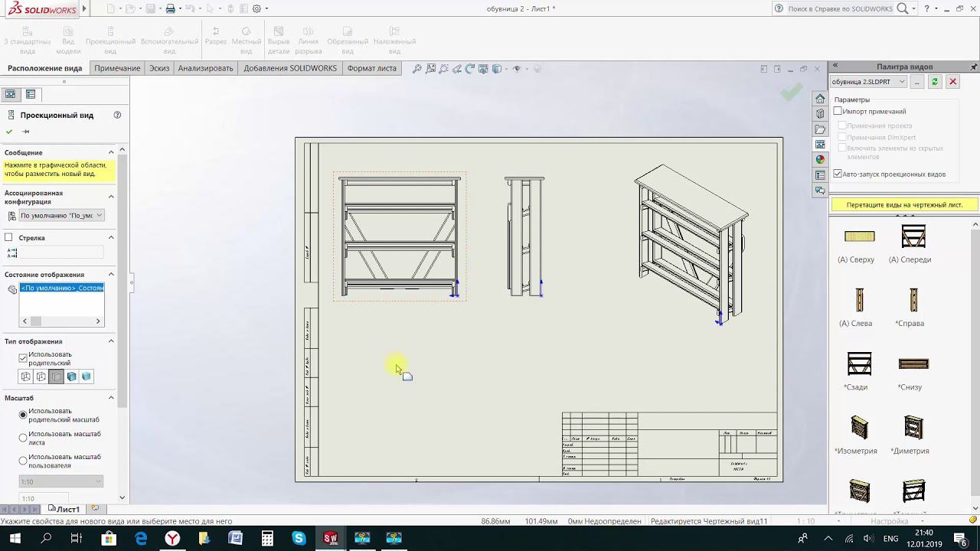Open the SOLIDWORKS Resources home tab
980x551 pixels.
[820, 99]
